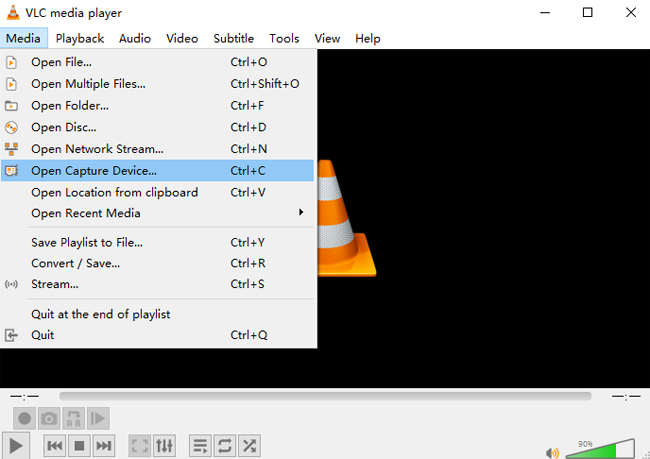Open the Video menu
650x459 pixels.
(x=182, y=38)
